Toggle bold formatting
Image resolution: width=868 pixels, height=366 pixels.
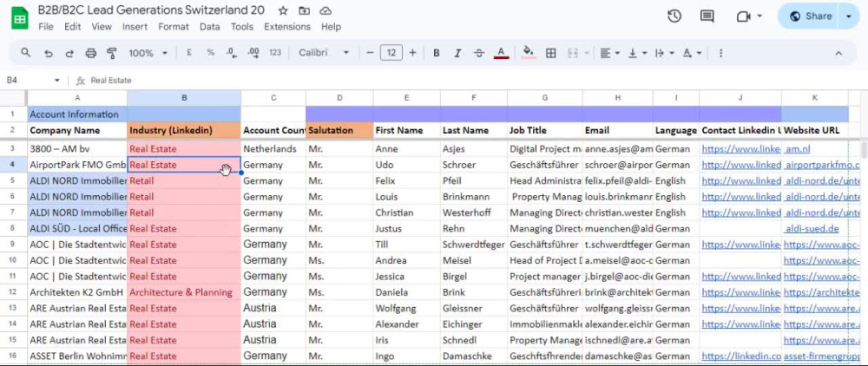click(x=437, y=53)
